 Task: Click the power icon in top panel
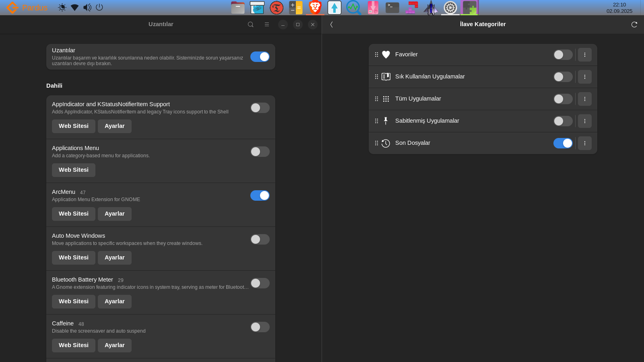pyautogui.click(x=99, y=8)
